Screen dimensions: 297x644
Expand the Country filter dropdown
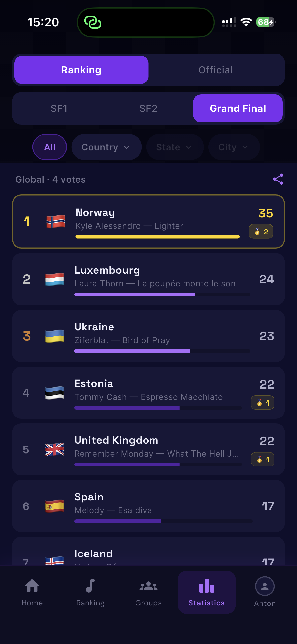tap(106, 147)
